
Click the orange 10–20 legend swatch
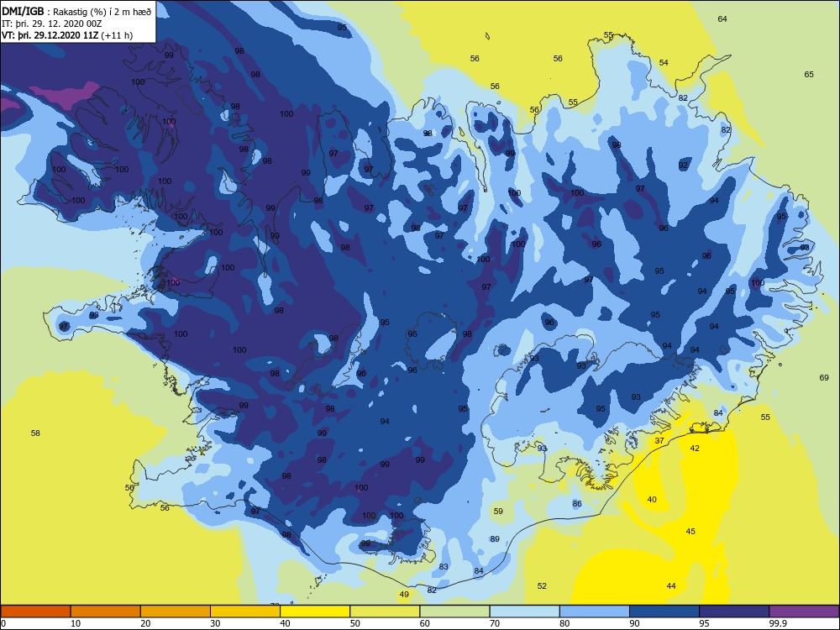(106, 612)
